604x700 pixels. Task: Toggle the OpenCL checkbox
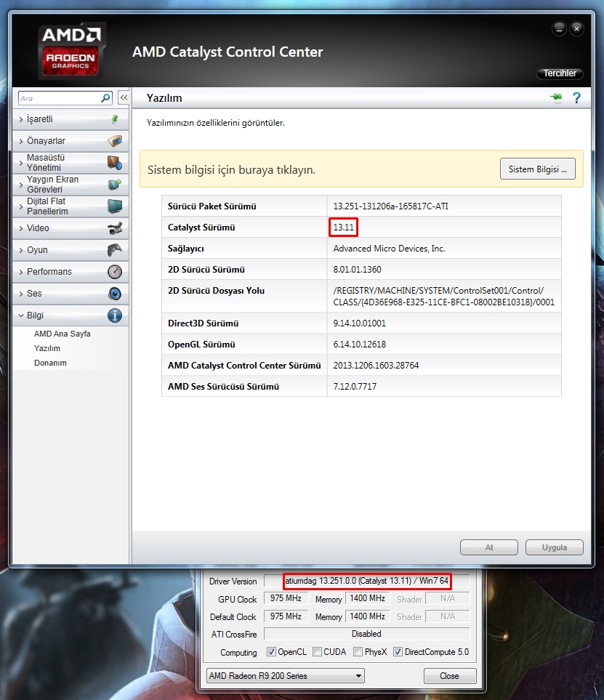(x=271, y=652)
